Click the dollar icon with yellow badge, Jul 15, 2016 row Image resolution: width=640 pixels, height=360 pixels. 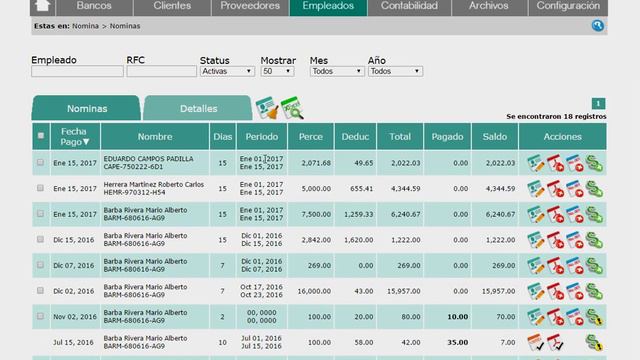(594, 342)
